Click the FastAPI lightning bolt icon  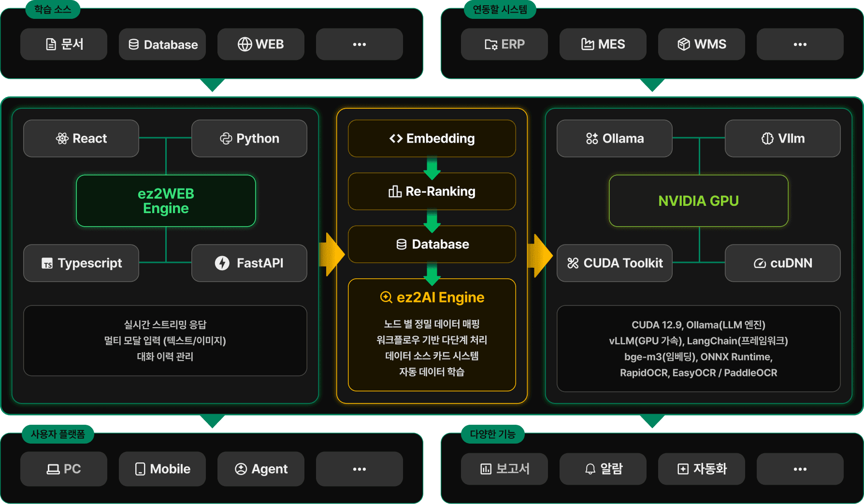222,263
